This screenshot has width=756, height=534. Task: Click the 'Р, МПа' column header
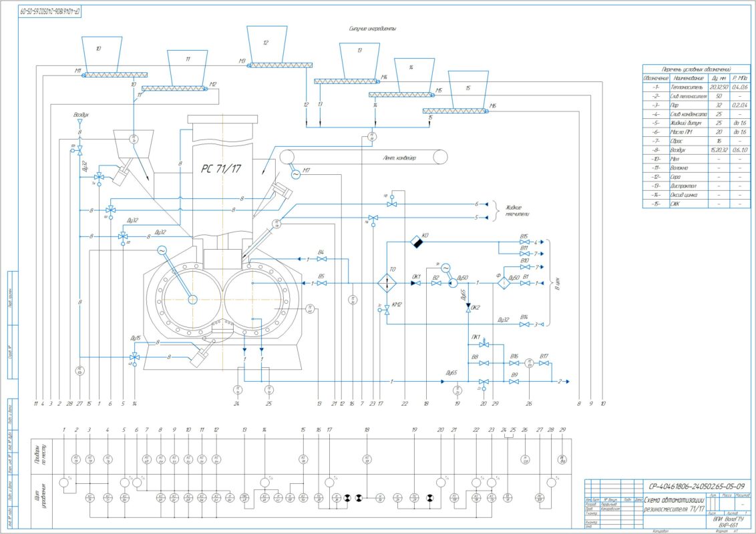(x=739, y=78)
